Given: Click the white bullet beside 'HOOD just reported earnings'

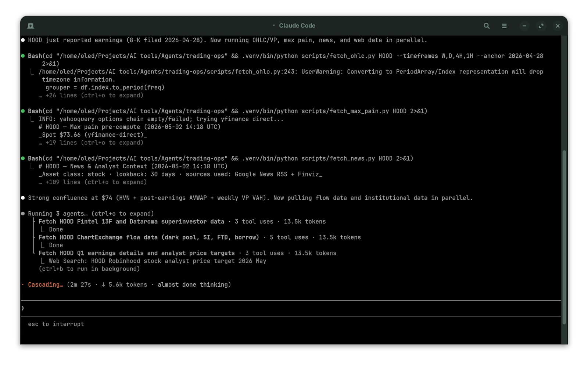Looking at the screenshot, I should (23, 40).
